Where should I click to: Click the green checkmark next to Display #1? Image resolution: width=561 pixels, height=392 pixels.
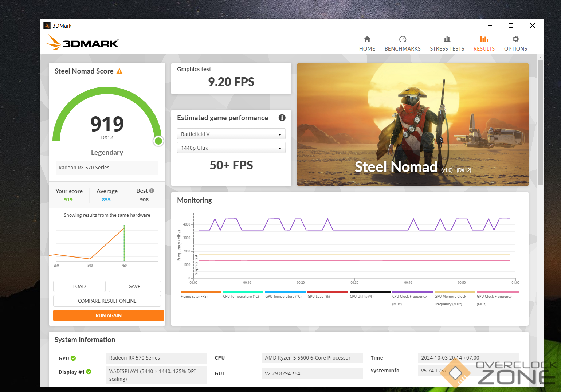(x=89, y=372)
